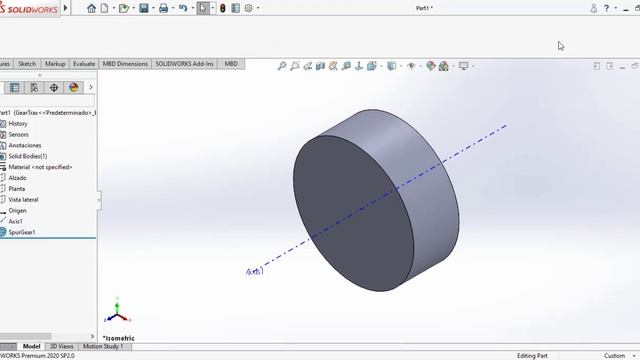The width and height of the screenshot is (640, 360).
Task: Open the Display Style cube icon
Action: (x=391, y=66)
